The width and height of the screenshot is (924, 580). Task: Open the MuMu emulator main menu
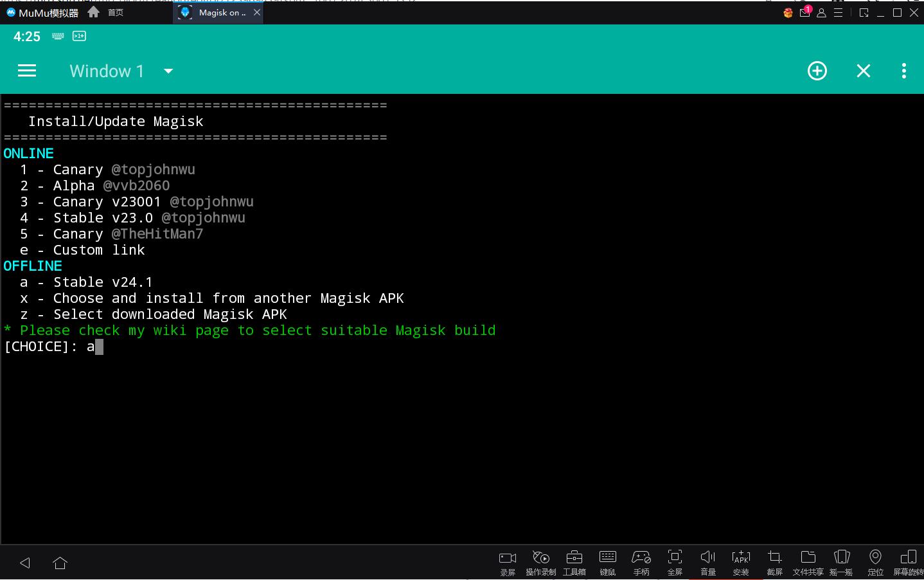tap(838, 12)
